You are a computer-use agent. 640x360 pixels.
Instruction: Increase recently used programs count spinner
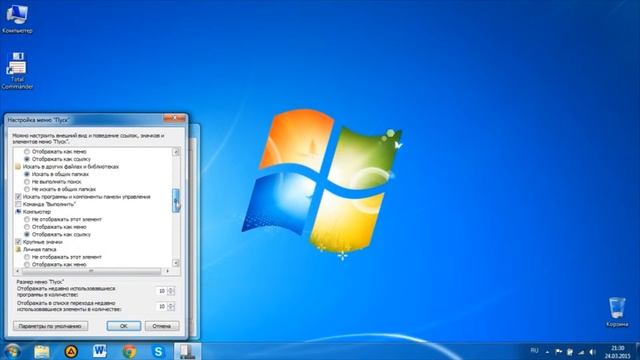pos(171,289)
